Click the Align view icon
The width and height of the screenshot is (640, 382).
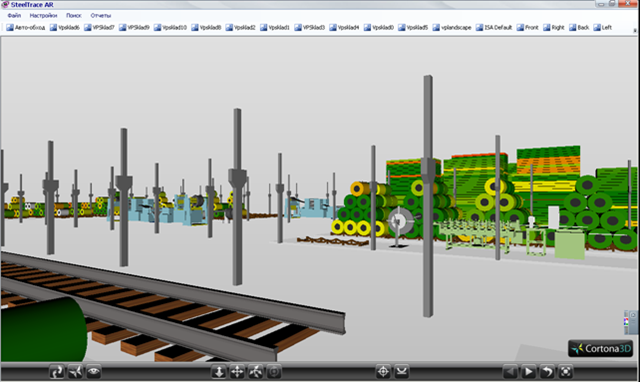click(x=402, y=372)
